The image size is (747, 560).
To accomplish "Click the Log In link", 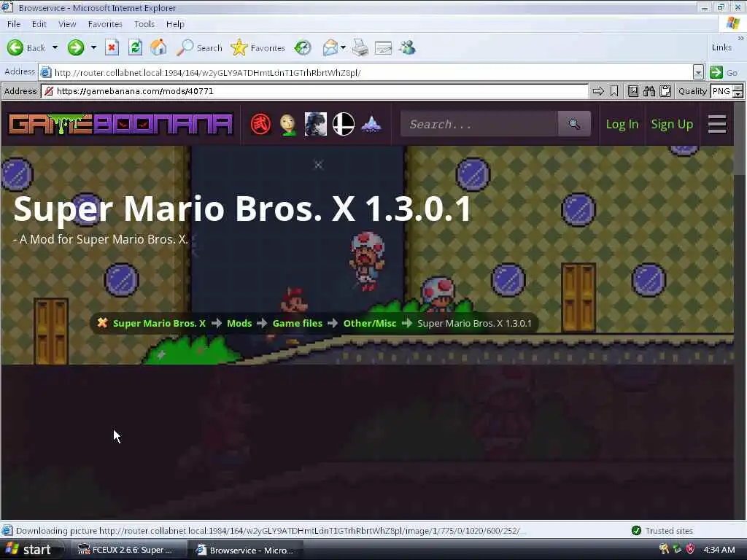I will click(622, 124).
